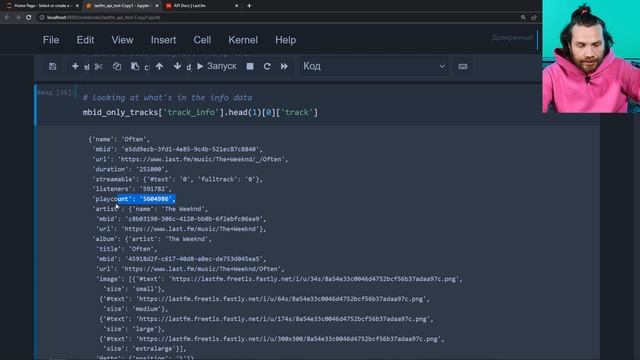The height and width of the screenshot is (360, 640).
Task: Click the 'title': 'Often' album line
Action: coord(127,249)
